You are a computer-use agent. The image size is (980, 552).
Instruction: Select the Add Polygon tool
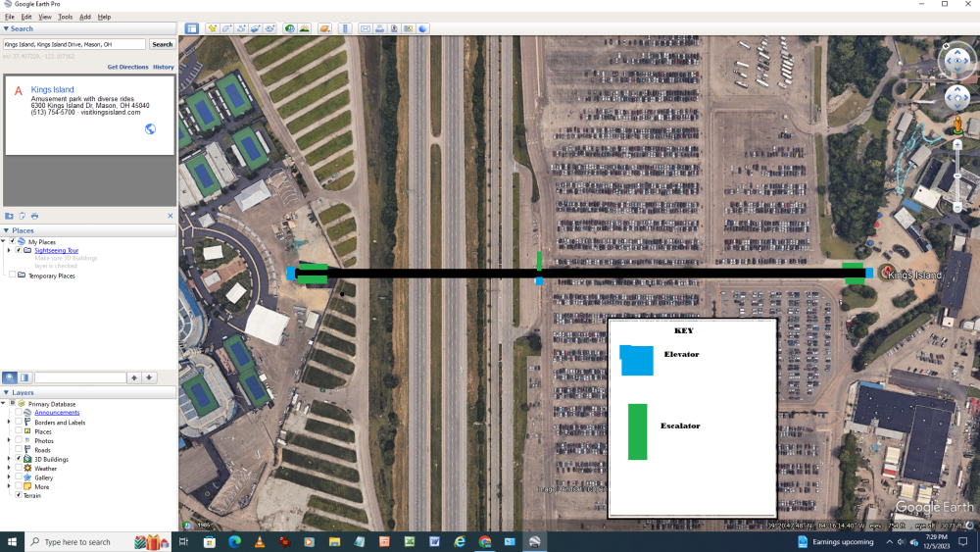point(227,28)
